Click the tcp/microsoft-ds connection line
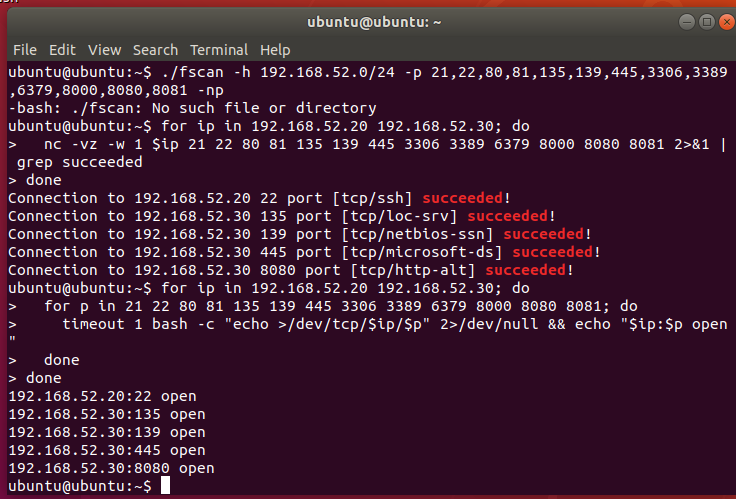 pyautogui.click(x=305, y=252)
